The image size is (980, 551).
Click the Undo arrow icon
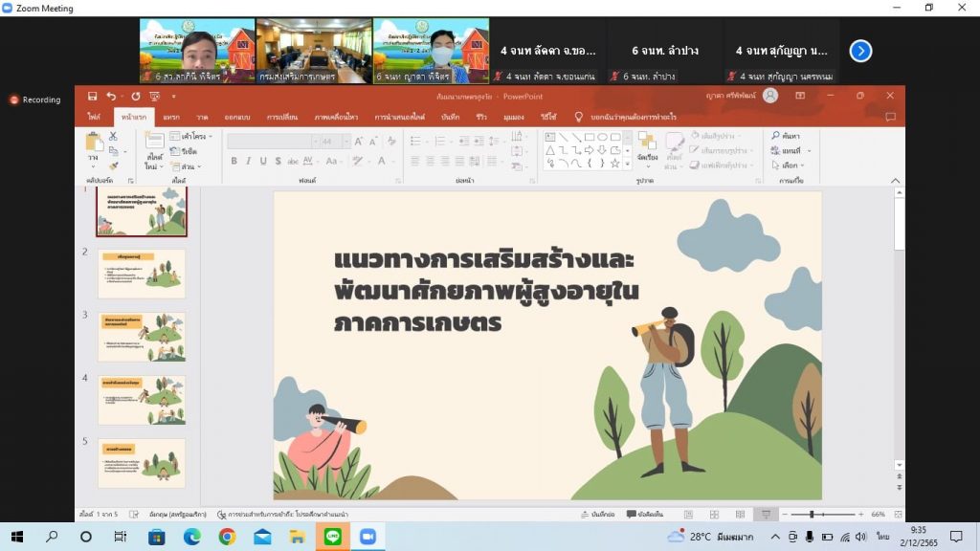click(111, 97)
